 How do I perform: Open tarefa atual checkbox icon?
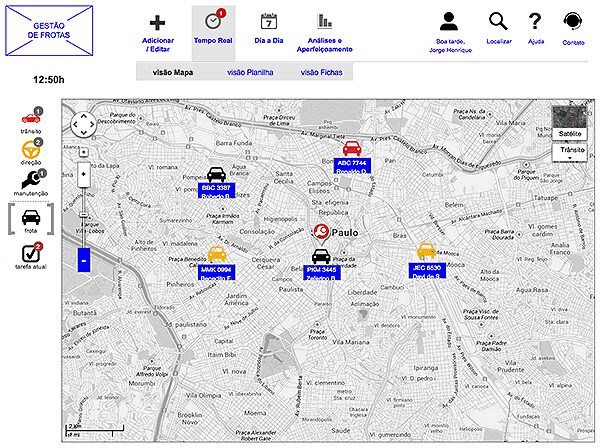(31, 253)
